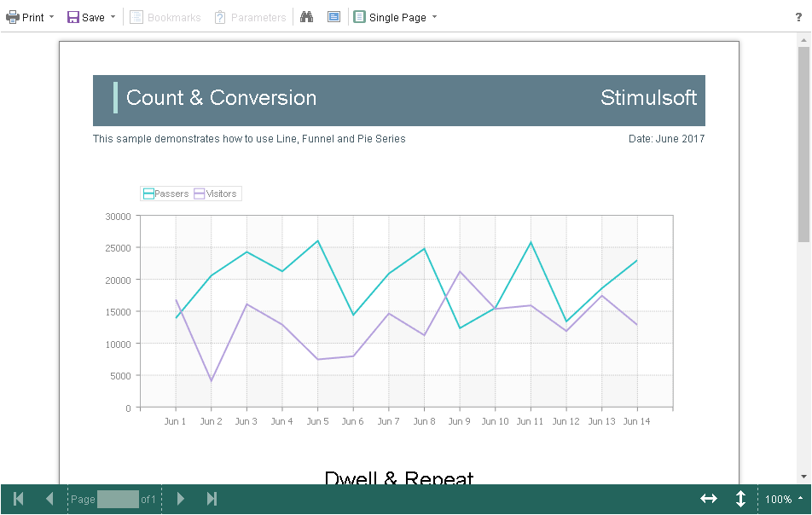This screenshot has width=812, height=515.
Task: Click the page number input field
Action: point(117,500)
